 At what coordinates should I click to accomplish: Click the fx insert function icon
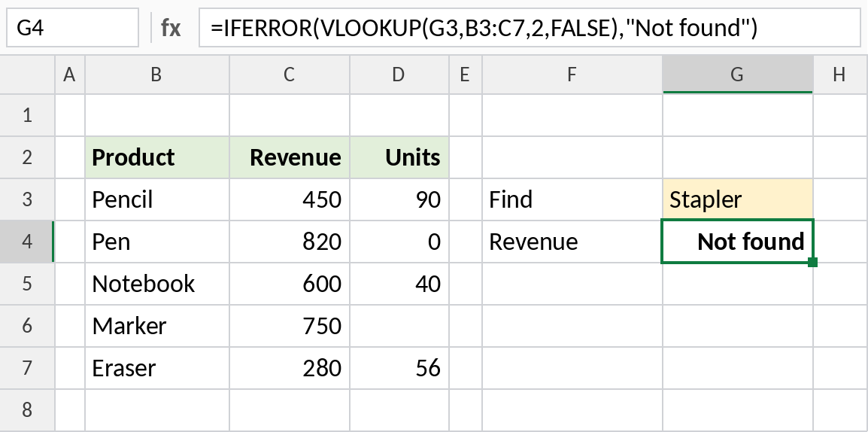171,28
